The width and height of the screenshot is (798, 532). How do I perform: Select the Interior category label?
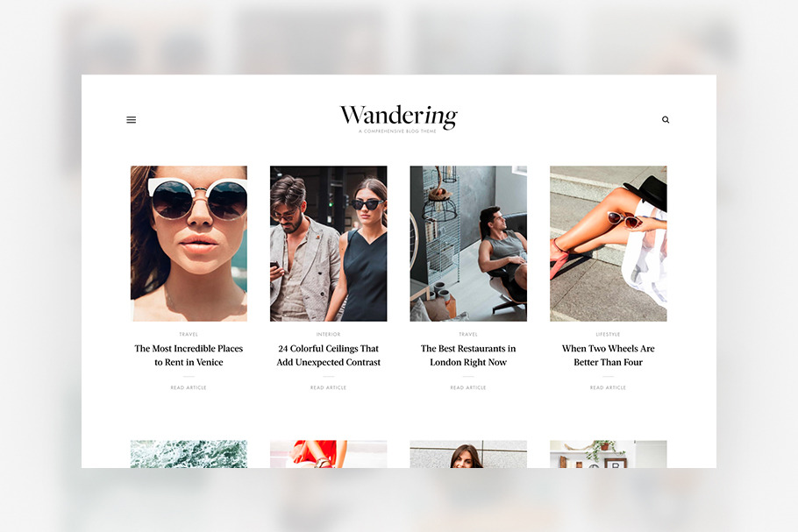(328, 334)
